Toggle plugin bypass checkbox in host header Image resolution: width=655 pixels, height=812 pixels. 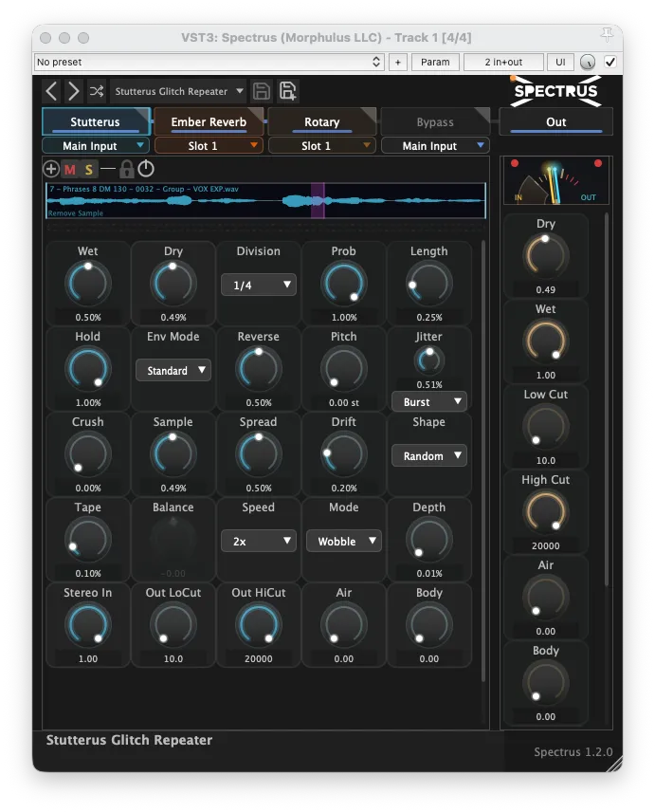pyautogui.click(x=610, y=63)
